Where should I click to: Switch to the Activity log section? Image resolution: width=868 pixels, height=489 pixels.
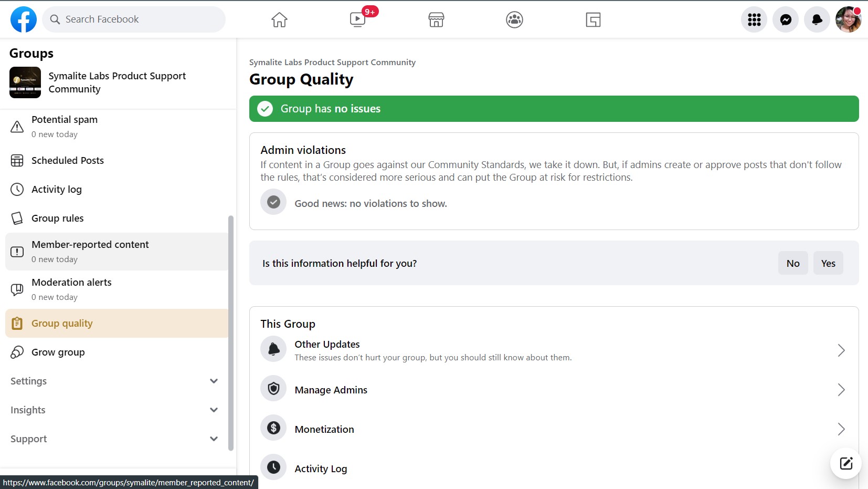[x=56, y=189]
